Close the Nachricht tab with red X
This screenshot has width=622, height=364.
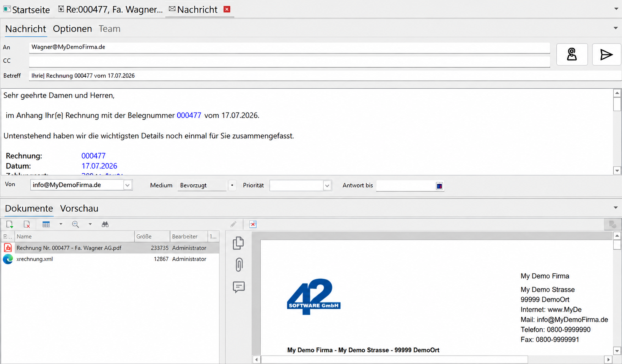(x=227, y=9)
